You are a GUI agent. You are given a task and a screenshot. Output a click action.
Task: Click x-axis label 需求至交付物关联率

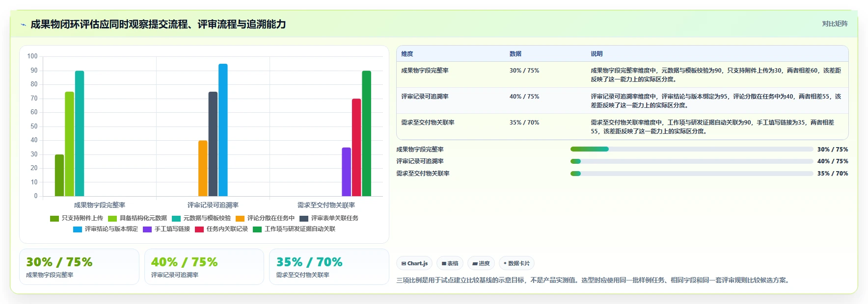coord(326,205)
